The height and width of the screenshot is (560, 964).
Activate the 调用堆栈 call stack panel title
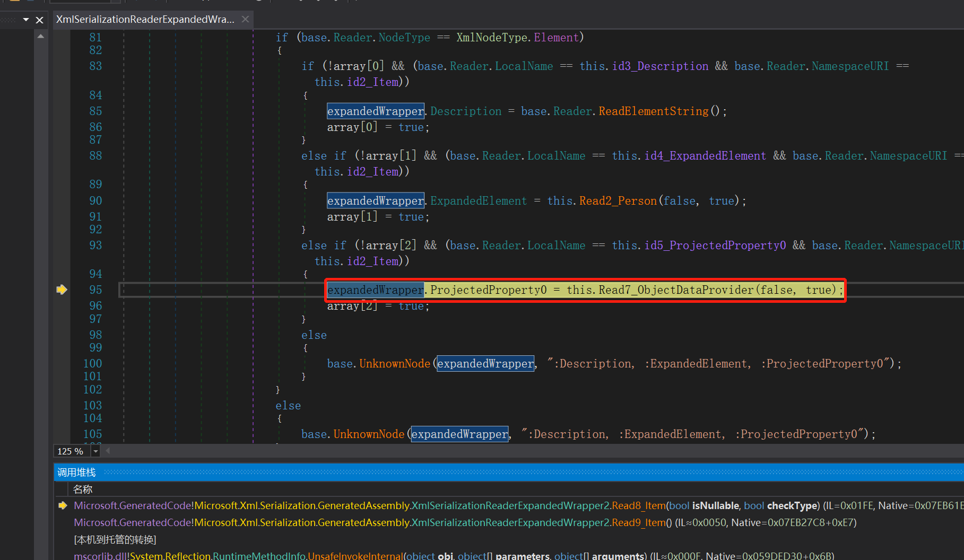76,472
